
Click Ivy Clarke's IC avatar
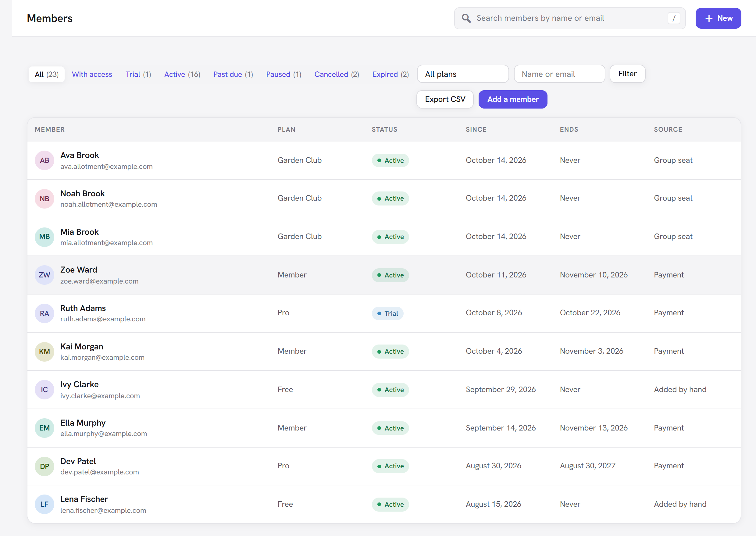point(45,389)
